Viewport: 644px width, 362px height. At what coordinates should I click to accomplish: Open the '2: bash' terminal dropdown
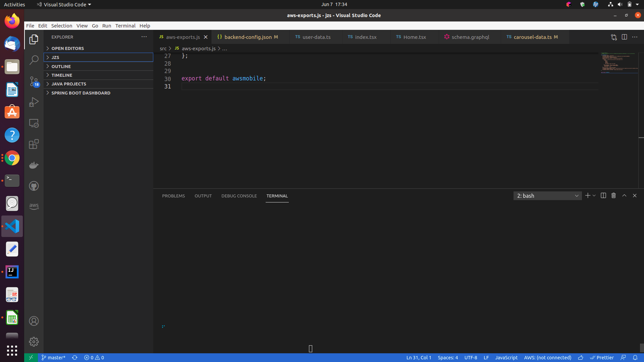pyautogui.click(x=547, y=195)
